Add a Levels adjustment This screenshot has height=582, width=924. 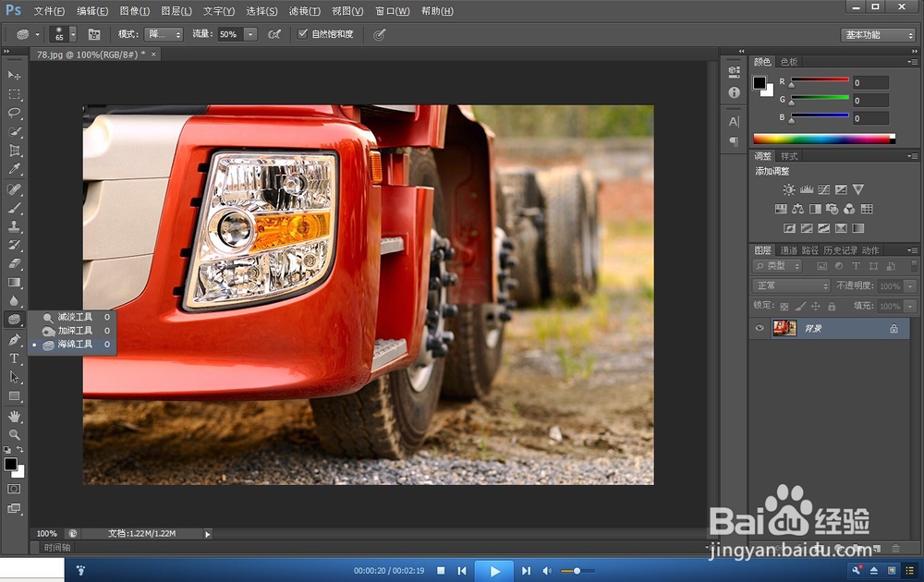coord(806,189)
